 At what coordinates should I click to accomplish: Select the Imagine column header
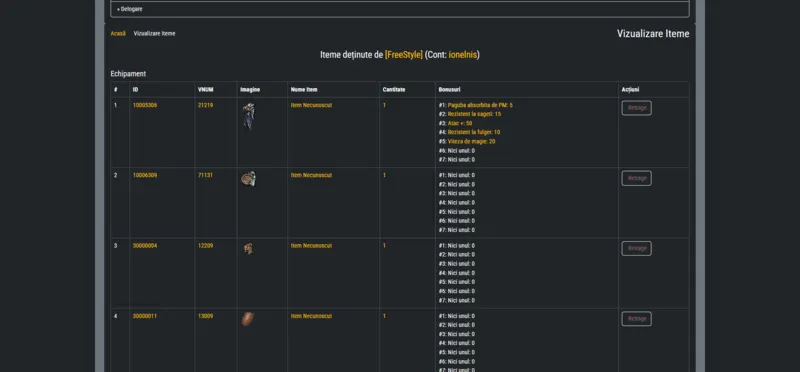[250, 90]
